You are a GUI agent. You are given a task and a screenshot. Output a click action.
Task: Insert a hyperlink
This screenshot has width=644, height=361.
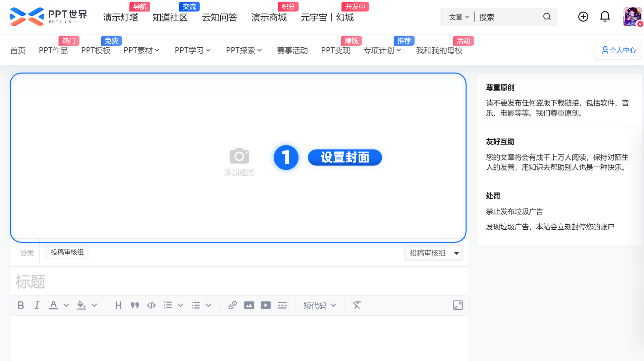232,305
